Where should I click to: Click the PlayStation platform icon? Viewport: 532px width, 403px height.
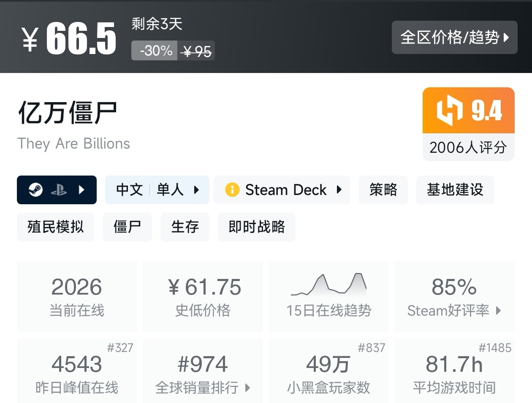tap(59, 190)
